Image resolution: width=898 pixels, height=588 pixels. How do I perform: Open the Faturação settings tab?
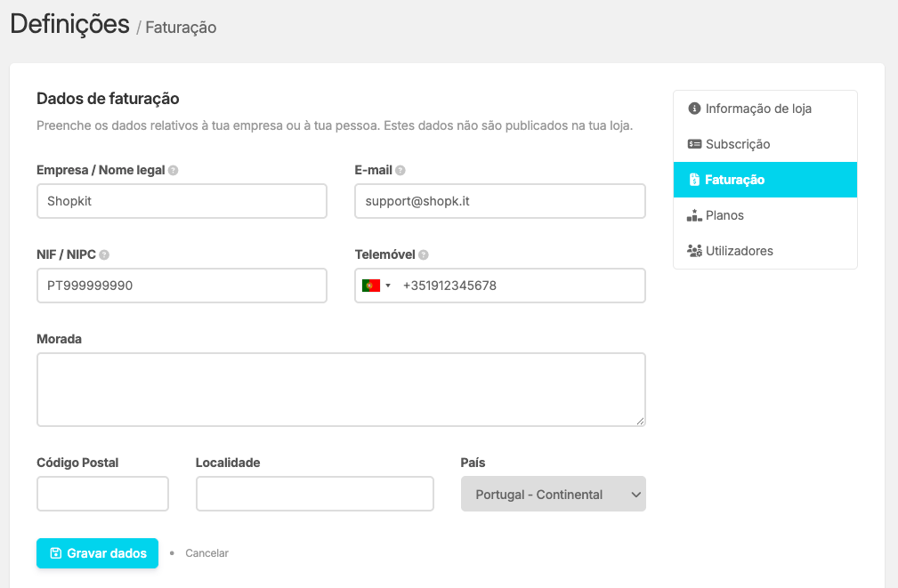click(765, 180)
